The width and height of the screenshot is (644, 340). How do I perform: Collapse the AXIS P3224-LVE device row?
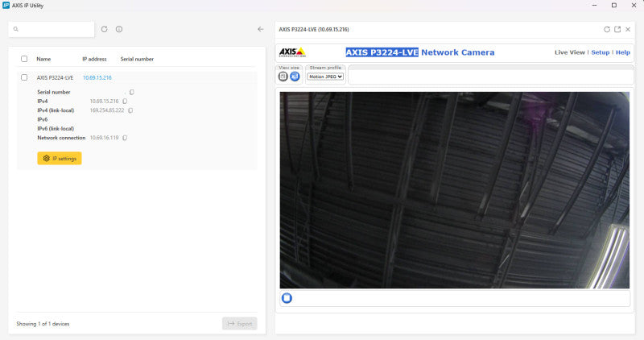click(x=137, y=77)
